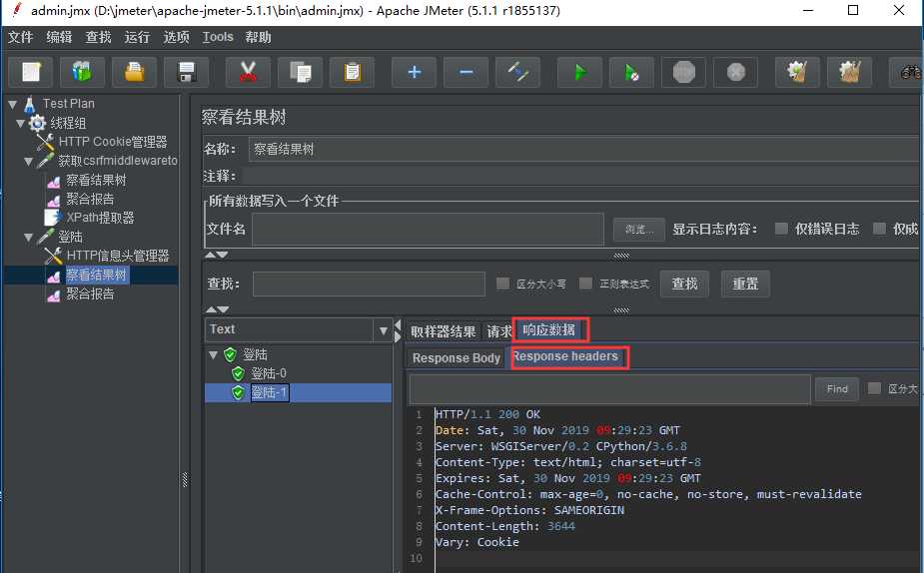Enable 正则表达式 checkbox
The width and height of the screenshot is (924, 573).
pyautogui.click(x=585, y=284)
